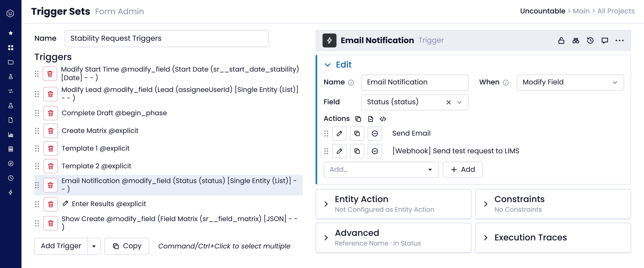Click the binoculars icon in the trigger header
The width and height of the screenshot is (644, 268).
pyautogui.click(x=576, y=40)
